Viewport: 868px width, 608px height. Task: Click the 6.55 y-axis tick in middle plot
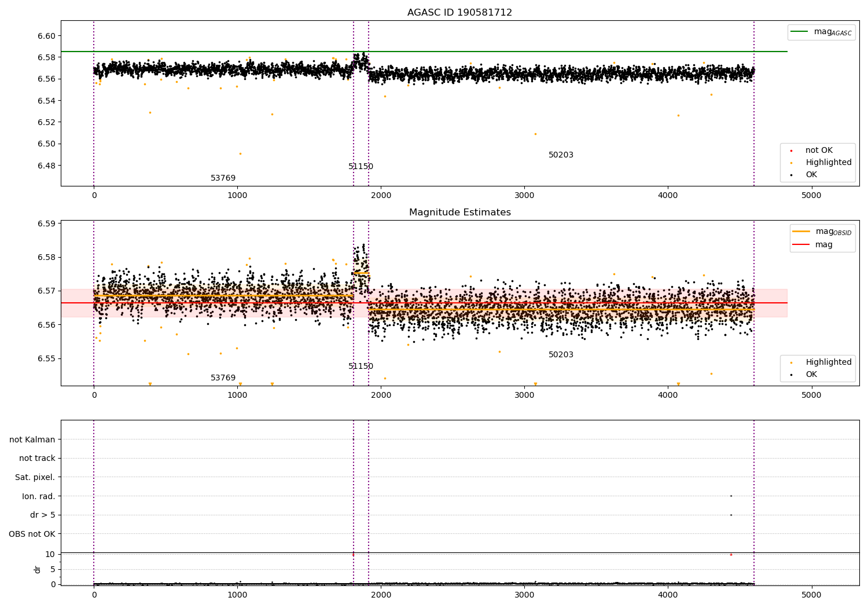tap(46, 358)
